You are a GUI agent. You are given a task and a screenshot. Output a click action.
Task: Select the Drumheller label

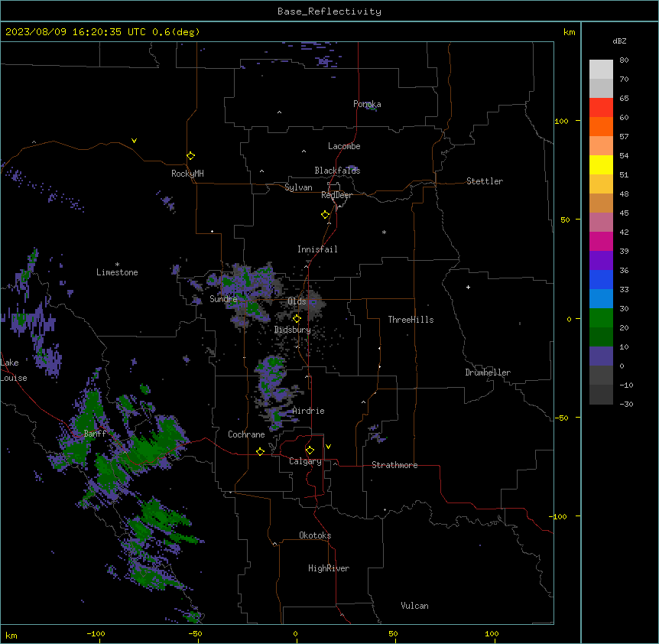click(488, 372)
